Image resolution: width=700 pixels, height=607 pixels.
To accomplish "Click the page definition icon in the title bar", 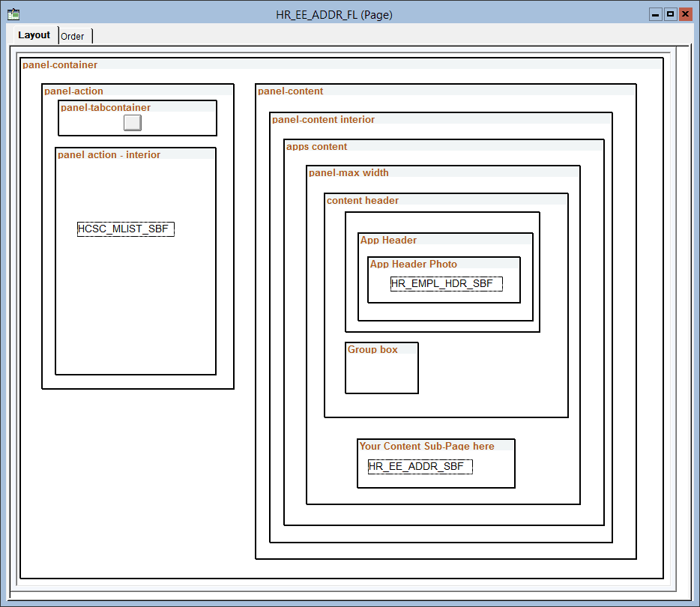I will (x=13, y=13).
